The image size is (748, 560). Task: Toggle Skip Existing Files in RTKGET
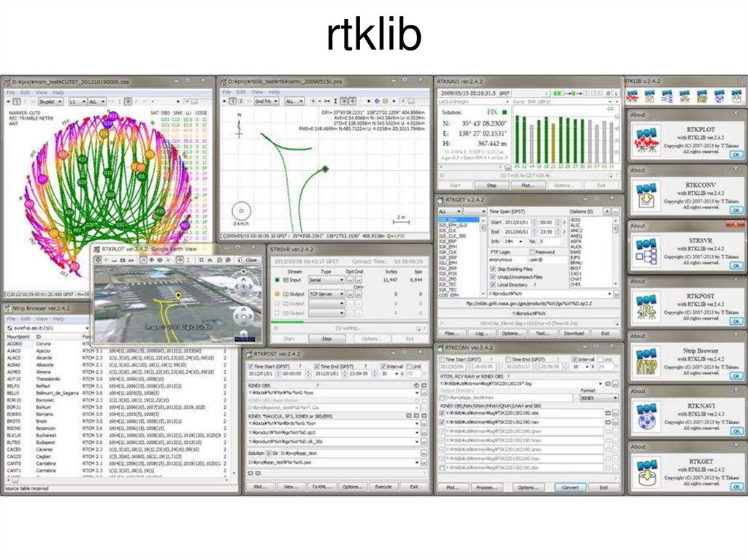[x=493, y=269]
